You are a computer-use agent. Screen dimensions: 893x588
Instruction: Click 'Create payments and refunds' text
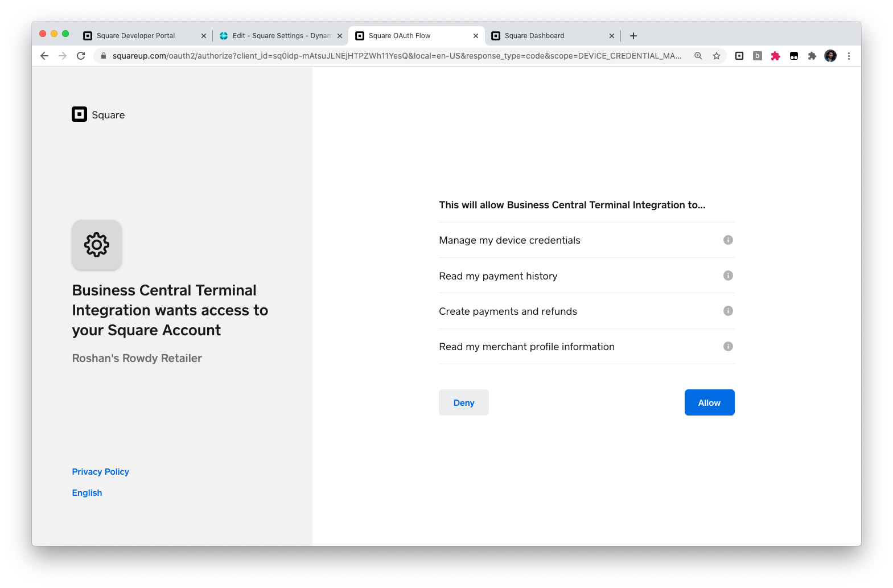(508, 311)
